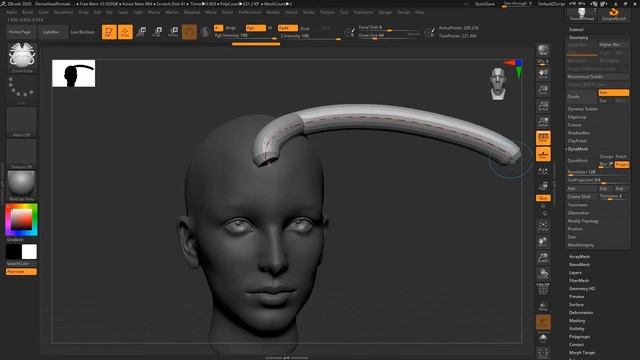
Task: Select the Move transform icon in top shelf
Action: pyautogui.click(x=141, y=32)
